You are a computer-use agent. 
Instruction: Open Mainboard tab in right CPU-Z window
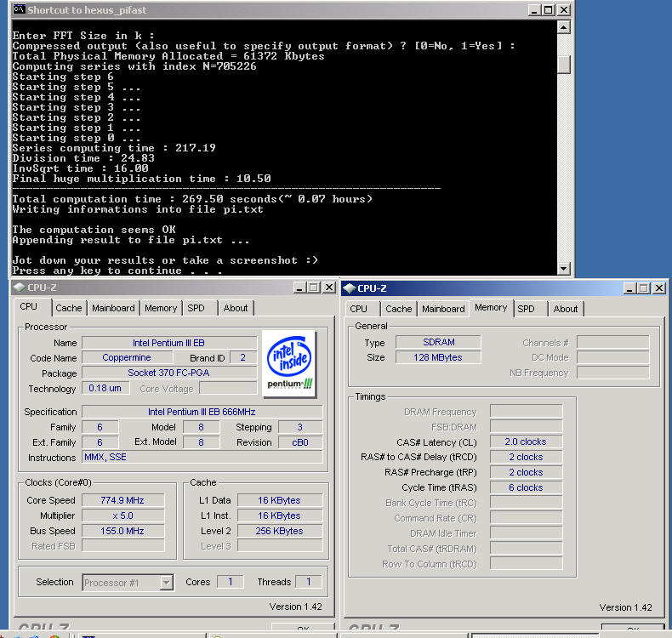click(443, 309)
